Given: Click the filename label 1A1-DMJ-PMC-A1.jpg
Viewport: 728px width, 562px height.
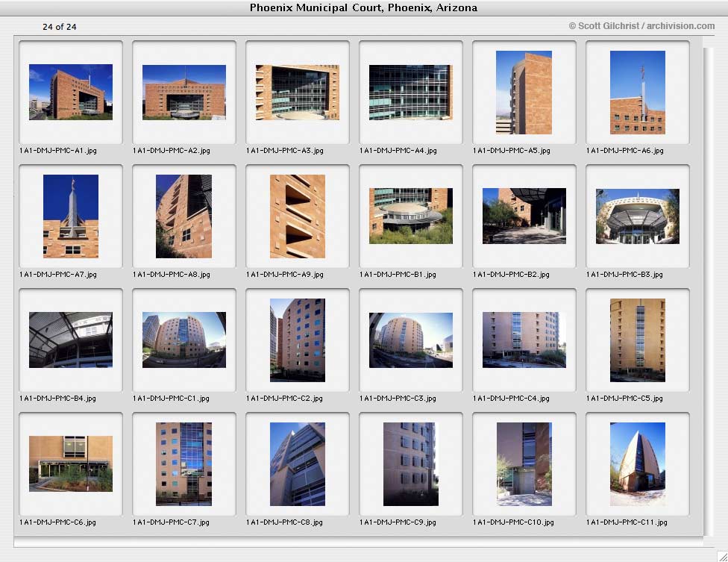Looking at the screenshot, I should click(58, 151).
